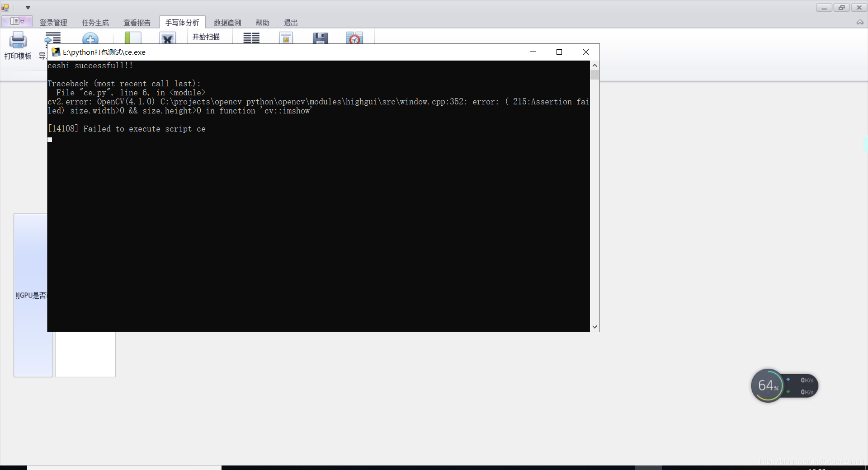Click the console scrollbar down arrow

(x=594, y=327)
